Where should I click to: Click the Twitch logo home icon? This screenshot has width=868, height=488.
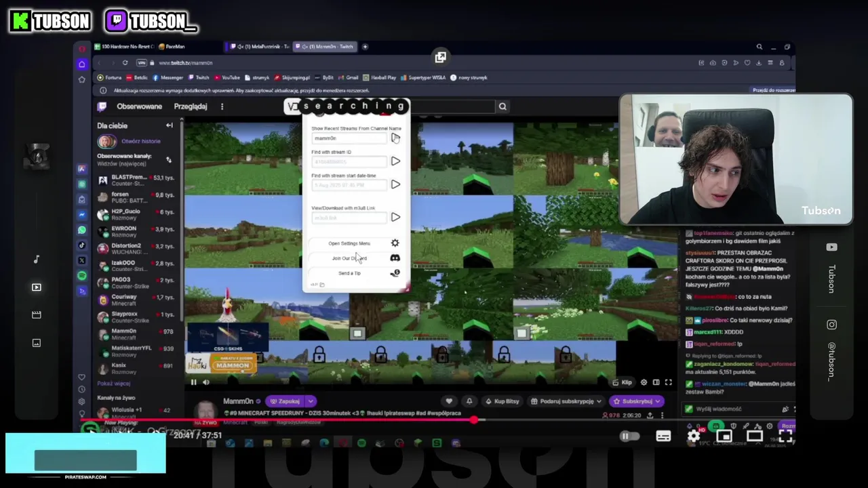pyautogui.click(x=102, y=106)
